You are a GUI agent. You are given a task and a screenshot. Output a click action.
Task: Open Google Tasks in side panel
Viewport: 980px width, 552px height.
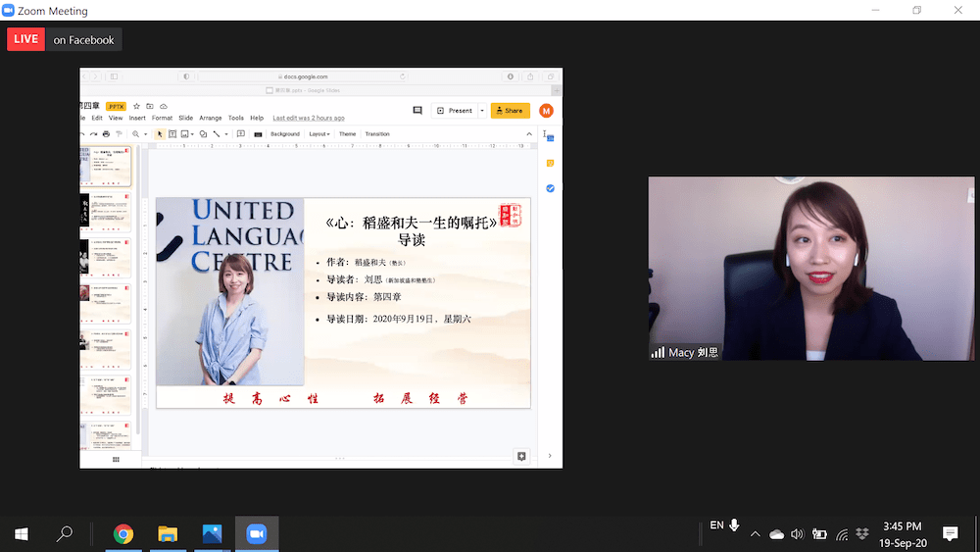click(551, 188)
